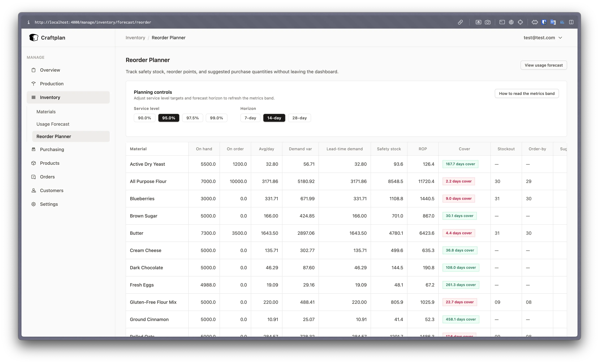The image size is (599, 364).
Task: Open the Google Translate extension
Action: tap(553, 22)
